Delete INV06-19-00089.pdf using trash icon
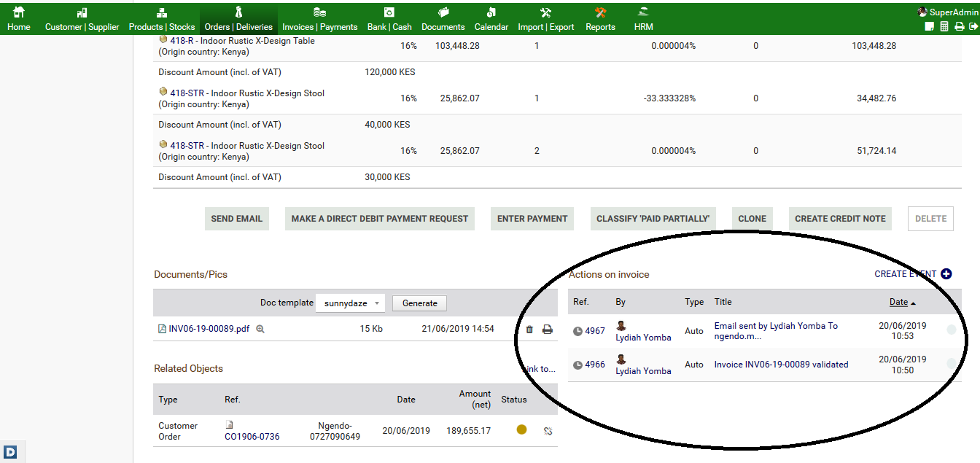This screenshot has width=980, height=463. tap(529, 330)
